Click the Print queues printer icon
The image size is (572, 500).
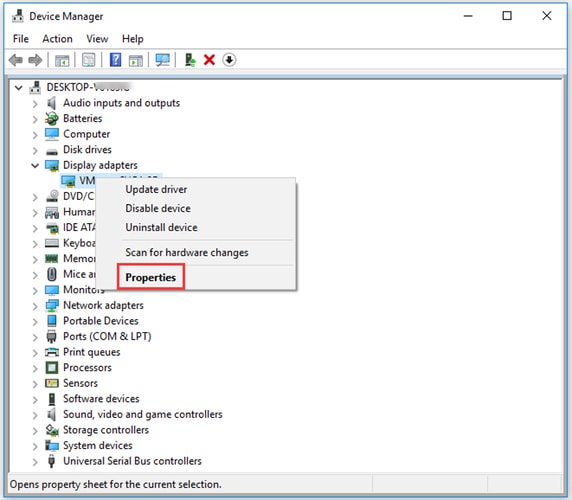click(x=52, y=352)
